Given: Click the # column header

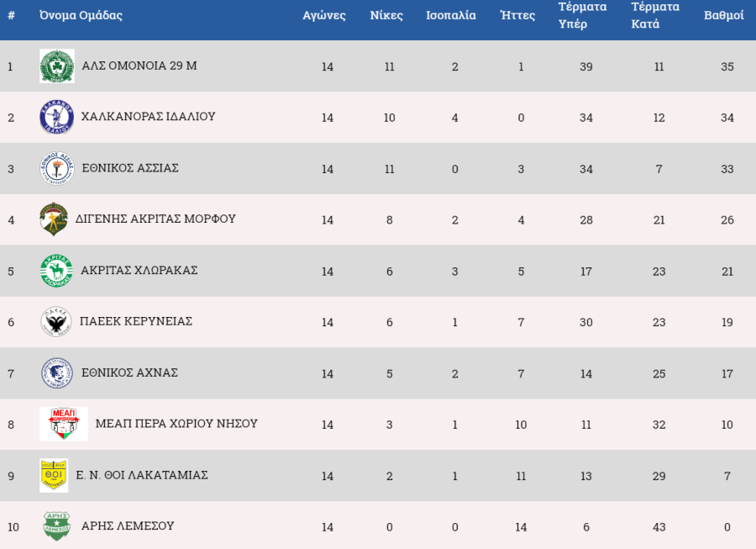Looking at the screenshot, I should (x=11, y=15).
